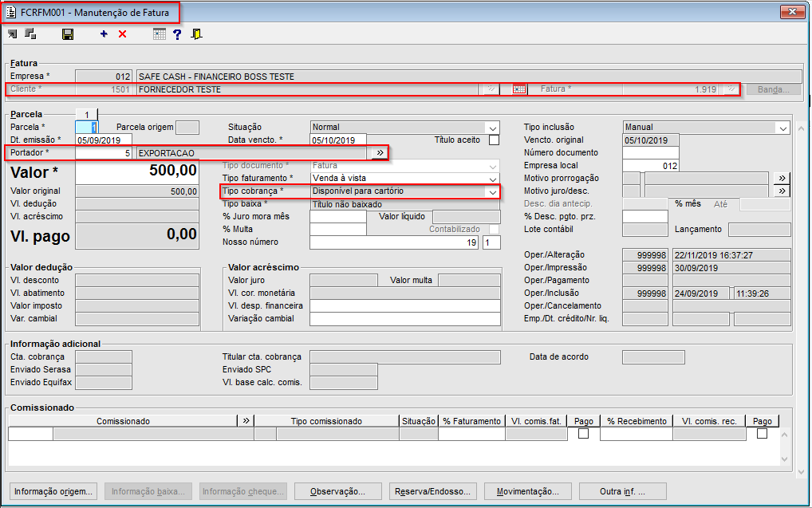This screenshot has width=812, height=508.
Task: Click the Data vencto. date field
Action: pos(338,140)
